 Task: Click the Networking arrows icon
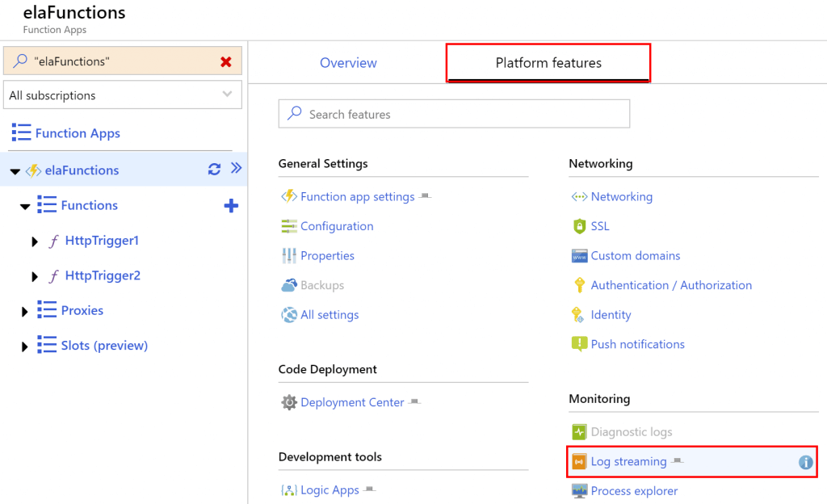pyautogui.click(x=579, y=196)
